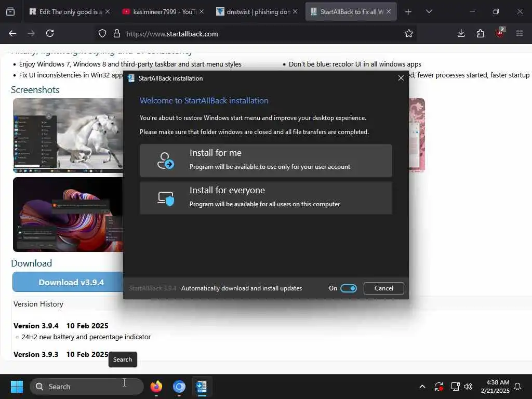Viewport: 532px width, 399px height.
Task: Click 'Don't be blue: recolor UI' bullet text
Action: coord(355,64)
